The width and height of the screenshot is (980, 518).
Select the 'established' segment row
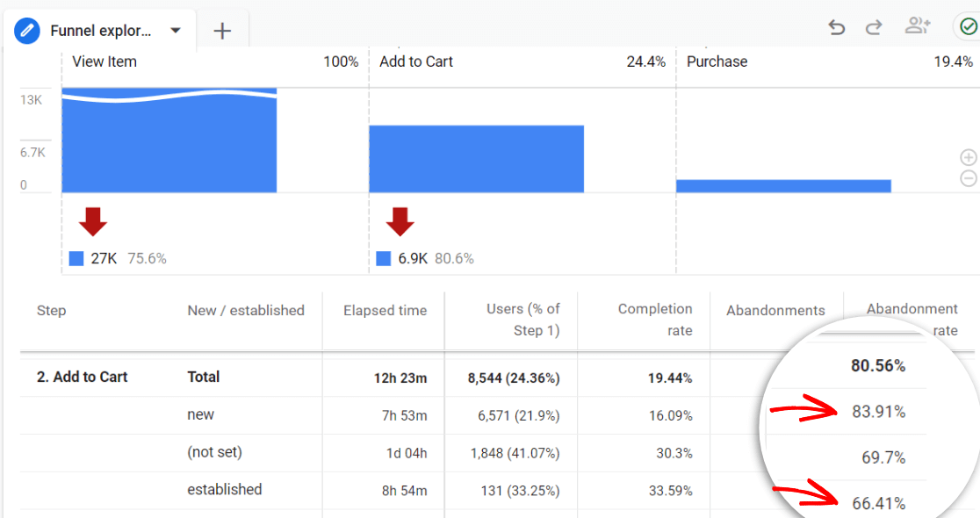[225, 490]
